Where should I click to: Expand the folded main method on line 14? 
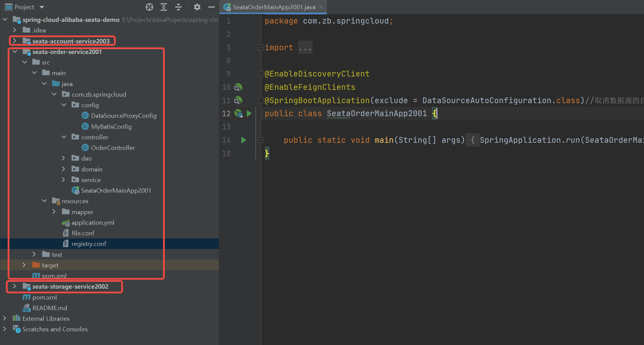pos(261,140)
